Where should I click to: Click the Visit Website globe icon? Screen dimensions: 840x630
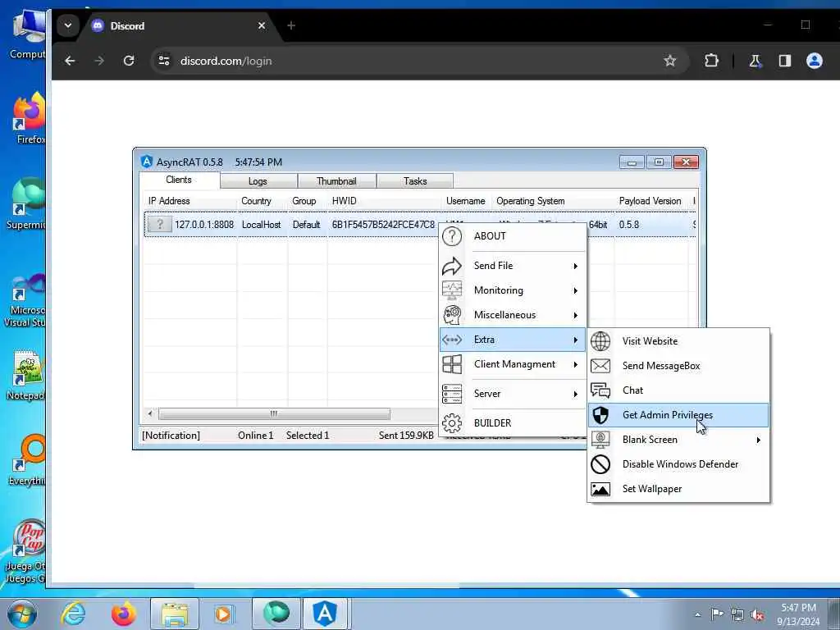pyautogui.click(x=600, y=341)
